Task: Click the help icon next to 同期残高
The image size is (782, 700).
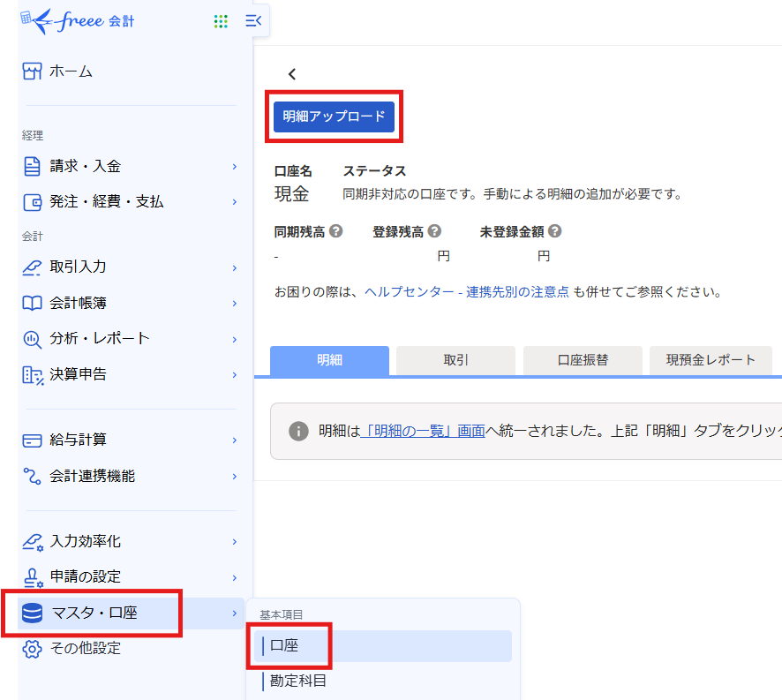Action: (x=336, y=232)
